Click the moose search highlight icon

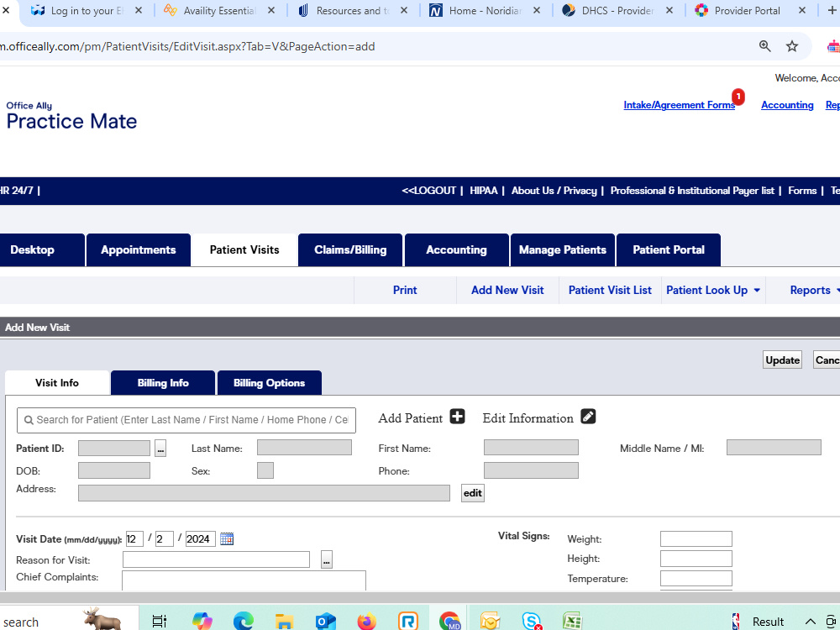pos(102,619)
